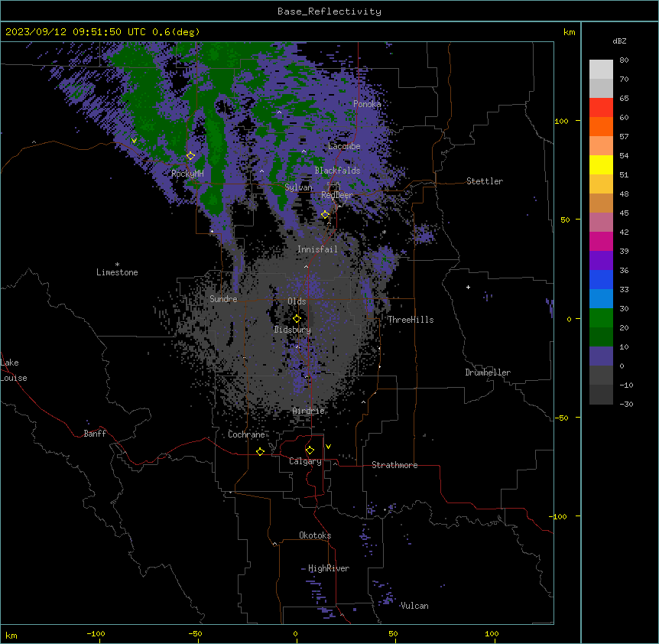Click the red 65 dBZ color swatch

pos(601,108)
